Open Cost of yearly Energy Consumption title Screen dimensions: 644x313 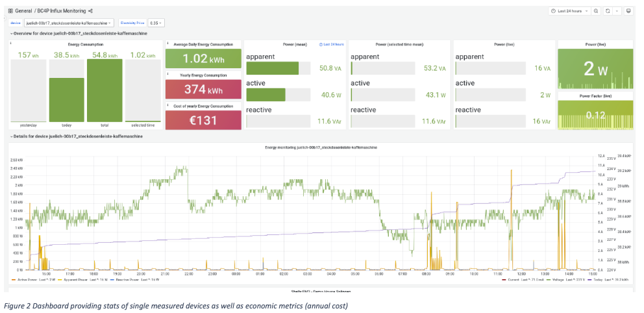(x=203, y=106)
